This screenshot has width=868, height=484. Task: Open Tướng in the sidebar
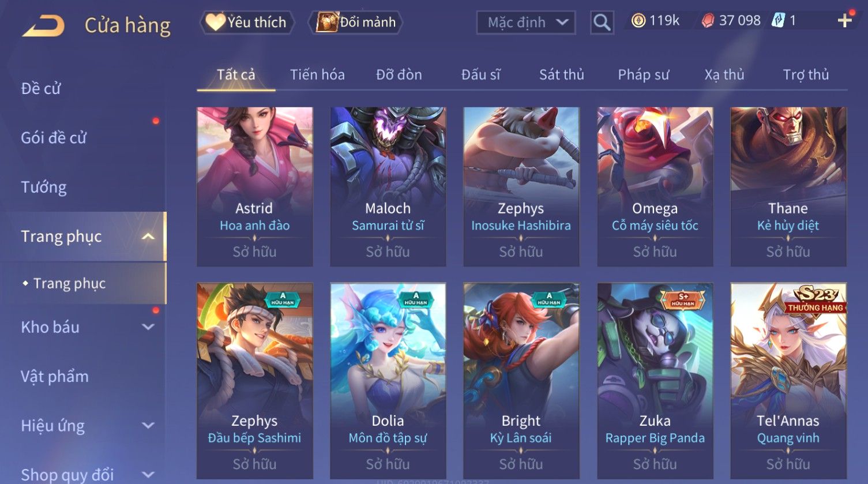point(44,187)
